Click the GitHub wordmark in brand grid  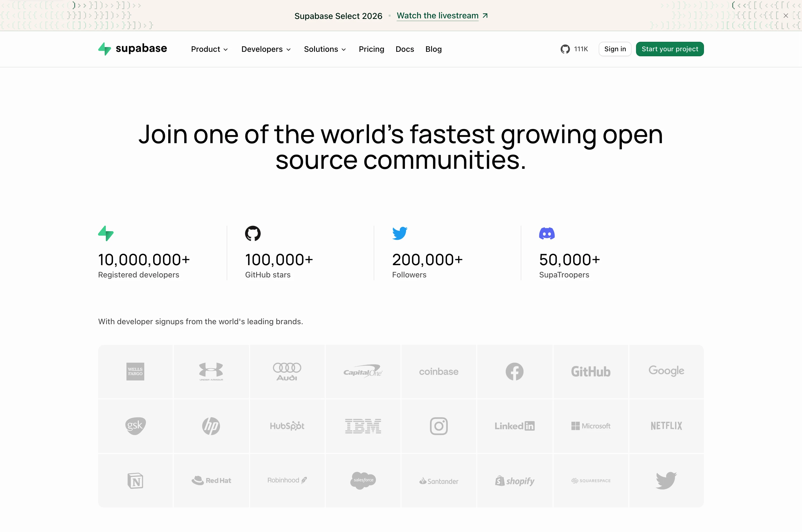pyautogui.click(x=590, y=372)
